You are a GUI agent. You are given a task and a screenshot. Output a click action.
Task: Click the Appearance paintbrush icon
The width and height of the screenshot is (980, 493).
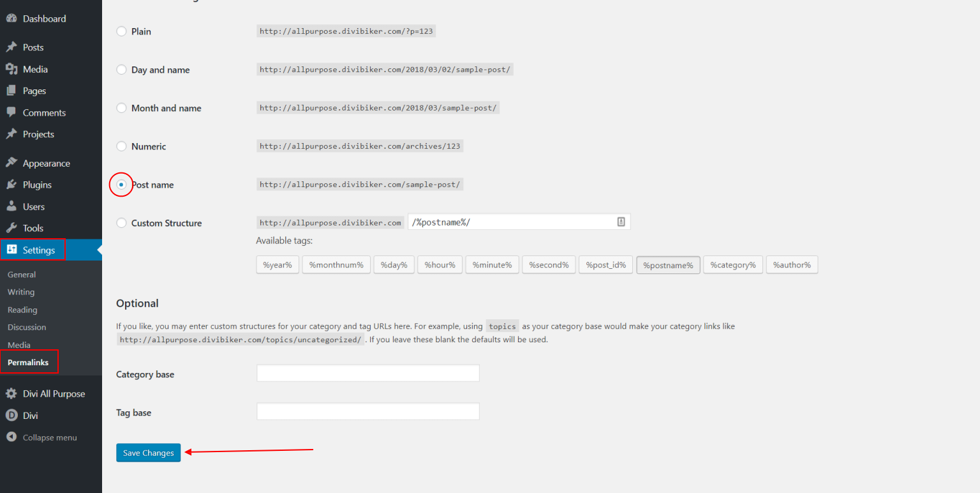tap(11, 163)
